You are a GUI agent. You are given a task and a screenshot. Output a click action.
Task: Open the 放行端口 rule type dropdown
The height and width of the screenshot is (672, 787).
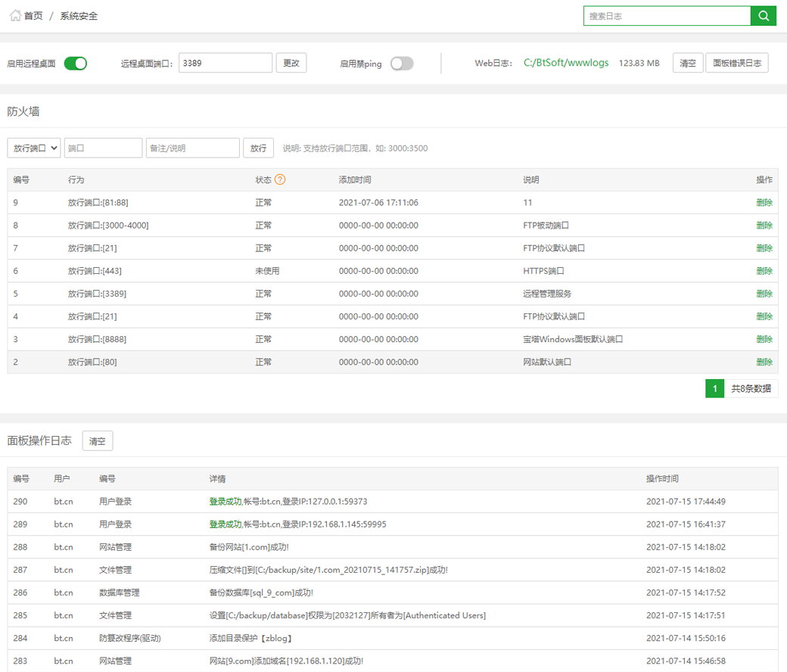point(34,148)
